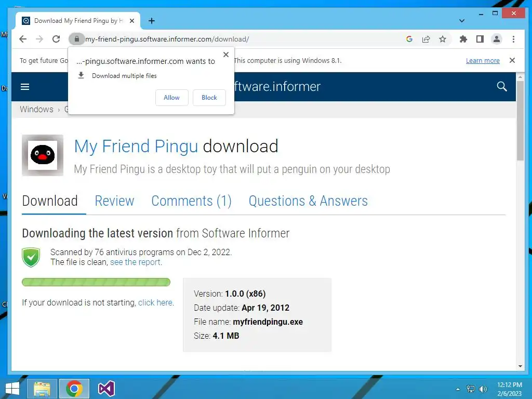This screenshot has width=532, height=399.
Task: Switch to the Comments (1) tab
Action: pos(191,201)
